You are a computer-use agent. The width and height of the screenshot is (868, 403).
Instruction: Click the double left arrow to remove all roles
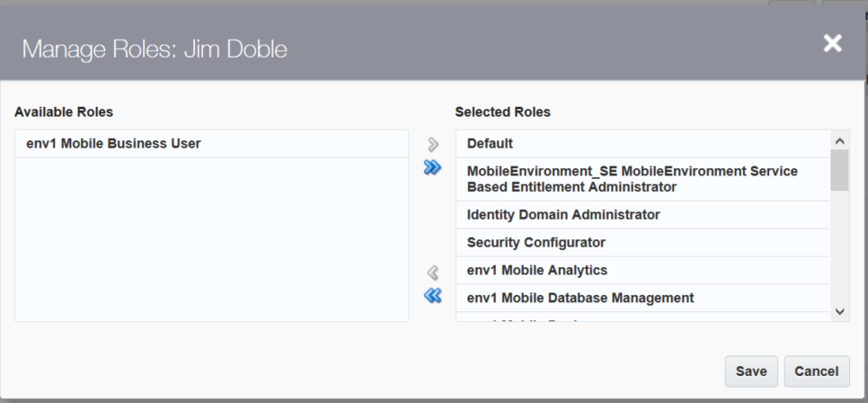[x=432, y=295]
